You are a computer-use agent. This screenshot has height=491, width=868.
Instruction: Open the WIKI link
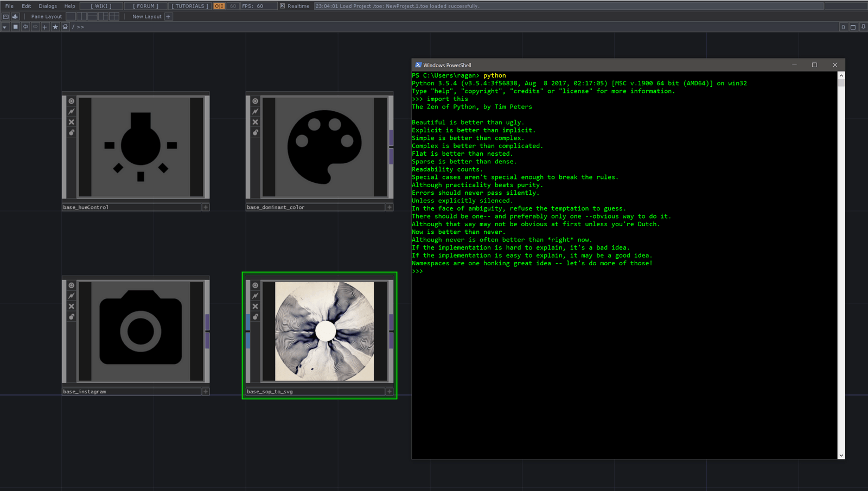[x=100, y=6]
